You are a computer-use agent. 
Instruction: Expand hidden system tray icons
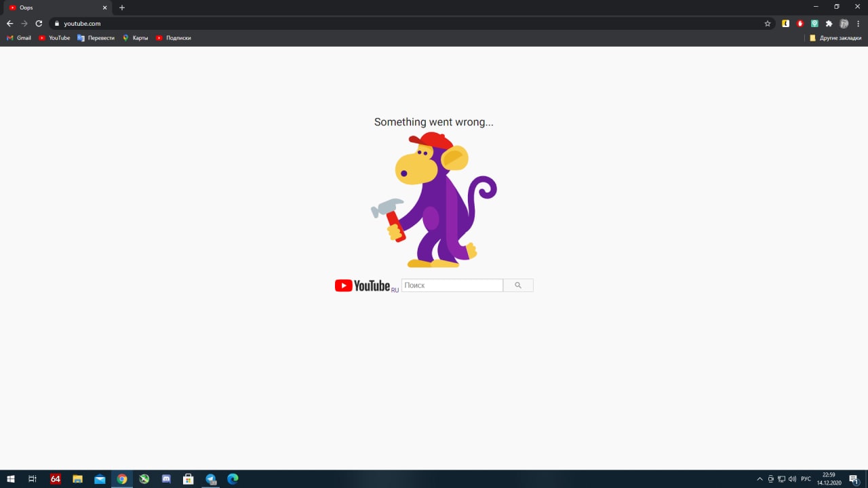pos(759,479)
